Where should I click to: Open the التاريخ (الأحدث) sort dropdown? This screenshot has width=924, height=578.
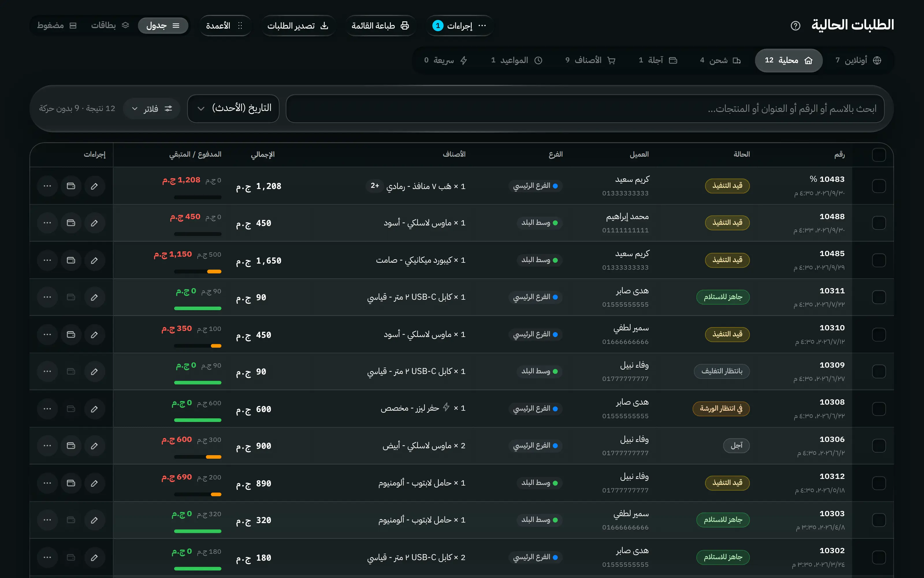click(x=233, y=109)
